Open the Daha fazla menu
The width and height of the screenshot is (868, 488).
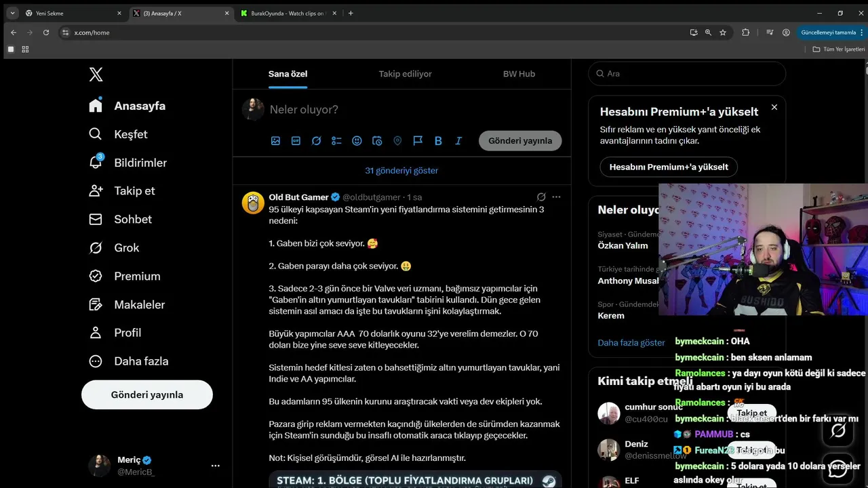[x=129, y=361]
